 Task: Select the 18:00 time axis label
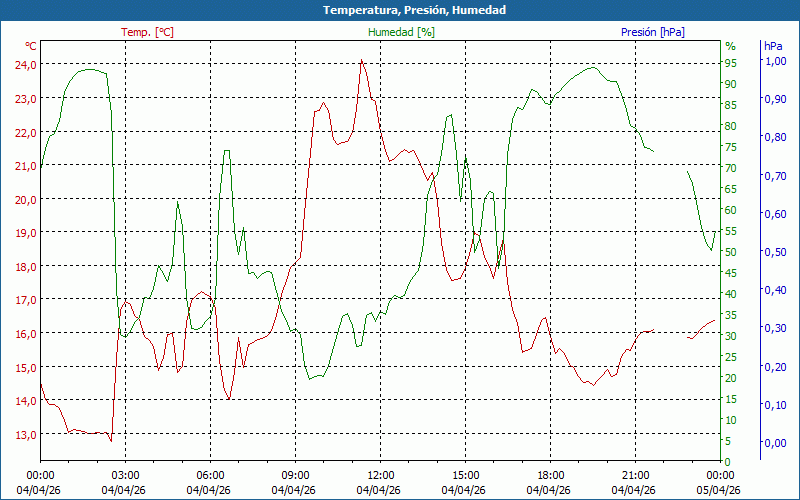pos(550,475)
